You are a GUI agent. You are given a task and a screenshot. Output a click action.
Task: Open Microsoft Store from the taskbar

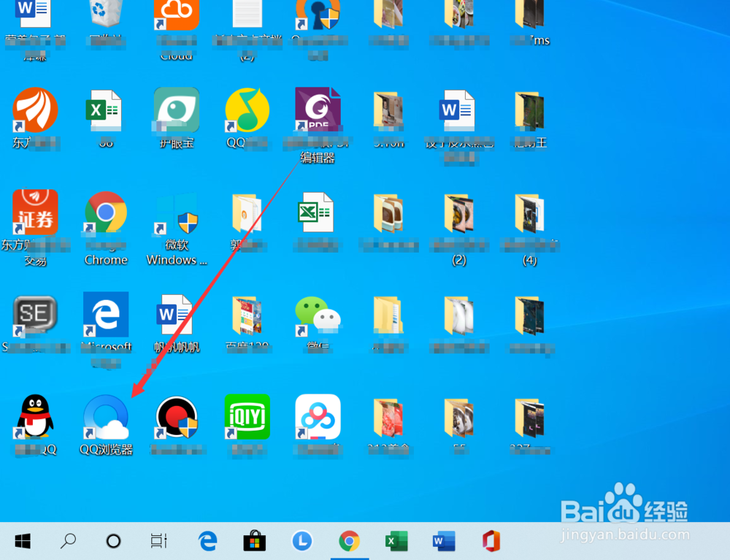255,541
